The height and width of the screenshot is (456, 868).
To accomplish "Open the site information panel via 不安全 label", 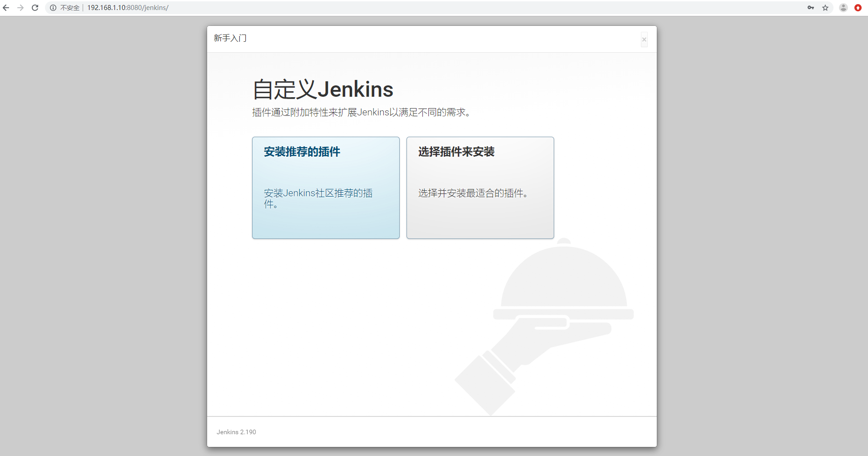I will click(69, 8).
